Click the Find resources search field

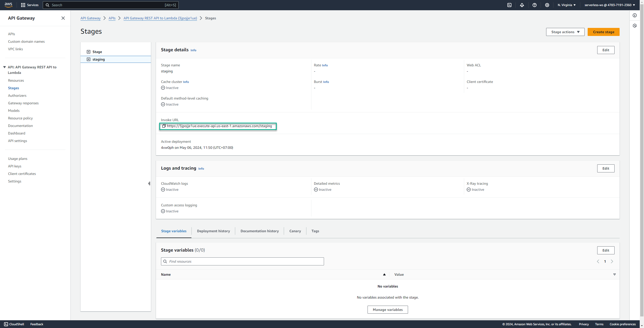[x=242, y=261]
